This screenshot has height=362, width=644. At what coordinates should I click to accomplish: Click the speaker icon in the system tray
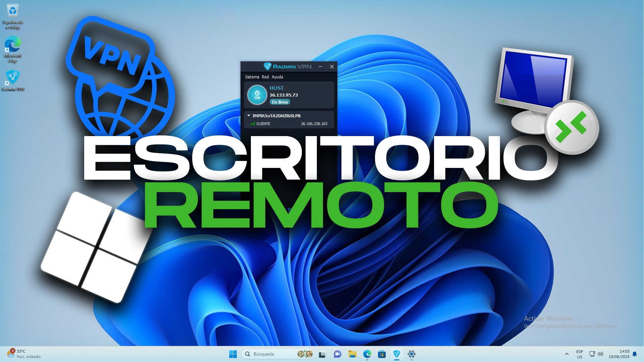(x=601, y=354)
